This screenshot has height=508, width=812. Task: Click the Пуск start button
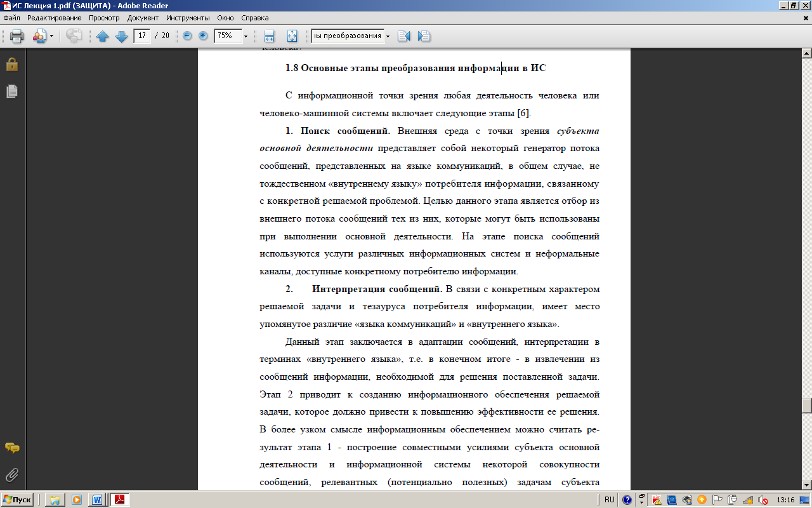coord(18,500)
